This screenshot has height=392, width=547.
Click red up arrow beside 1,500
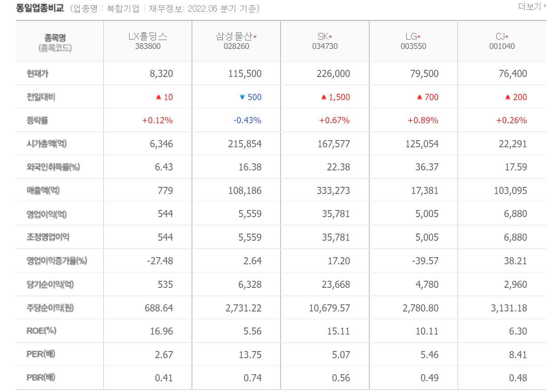(324, 97)
